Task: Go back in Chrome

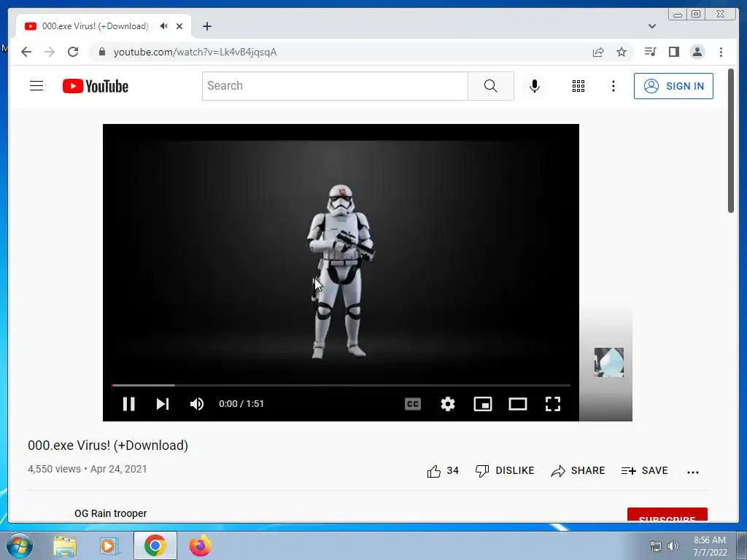Action: tap(26, 52)
